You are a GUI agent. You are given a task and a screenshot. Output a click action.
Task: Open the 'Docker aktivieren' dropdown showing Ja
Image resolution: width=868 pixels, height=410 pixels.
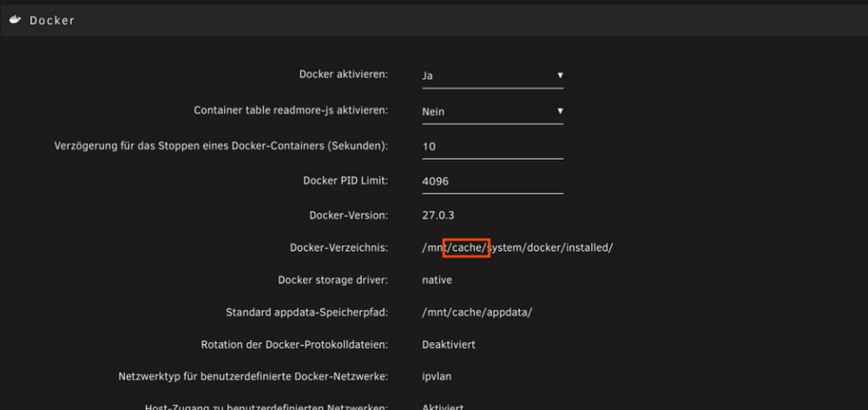pyautogui.click(x=493, y=76)
